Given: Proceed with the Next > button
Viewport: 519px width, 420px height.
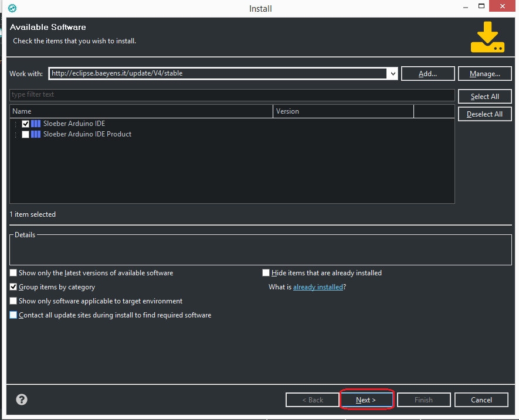Looking at the screenshot, I should tap(366, 400).
